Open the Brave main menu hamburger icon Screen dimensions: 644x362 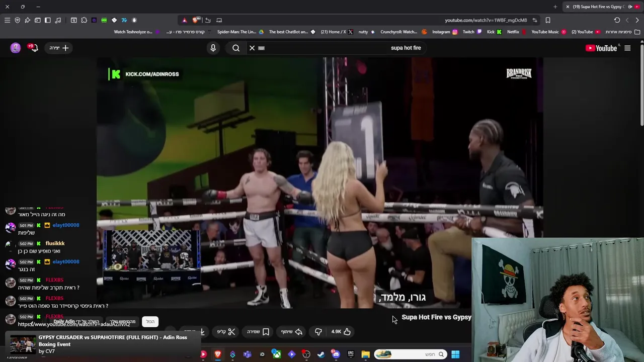point(7,20)
